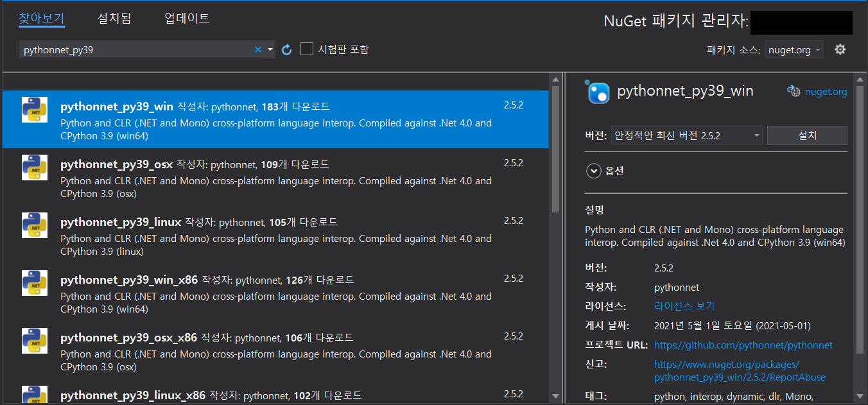This screenshot has height=405, width=868.
Task: Open the package source nuget.org dropdown
Action: 794,49
